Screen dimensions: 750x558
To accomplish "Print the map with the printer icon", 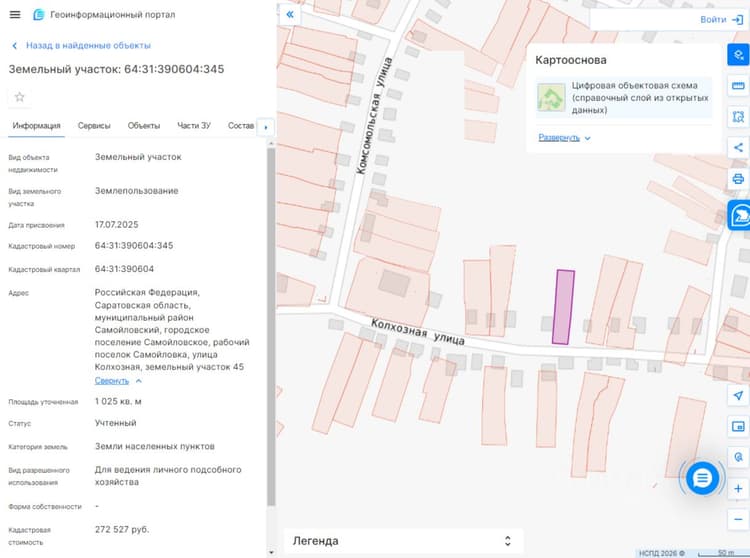I will (738, 179).
